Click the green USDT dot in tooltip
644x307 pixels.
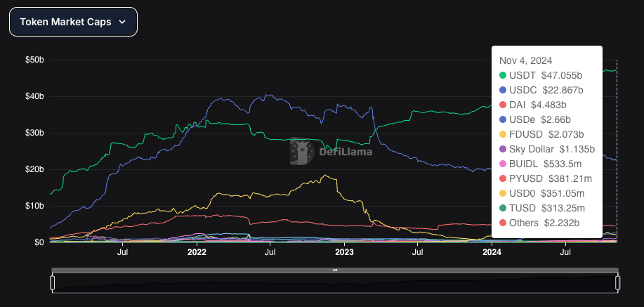[503, 75]
